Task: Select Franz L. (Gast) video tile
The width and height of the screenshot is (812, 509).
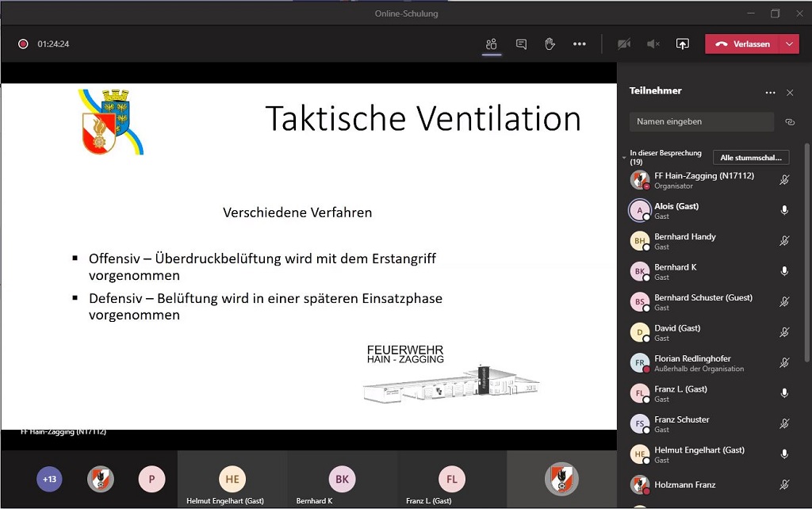Action: [x=451, y=479]
